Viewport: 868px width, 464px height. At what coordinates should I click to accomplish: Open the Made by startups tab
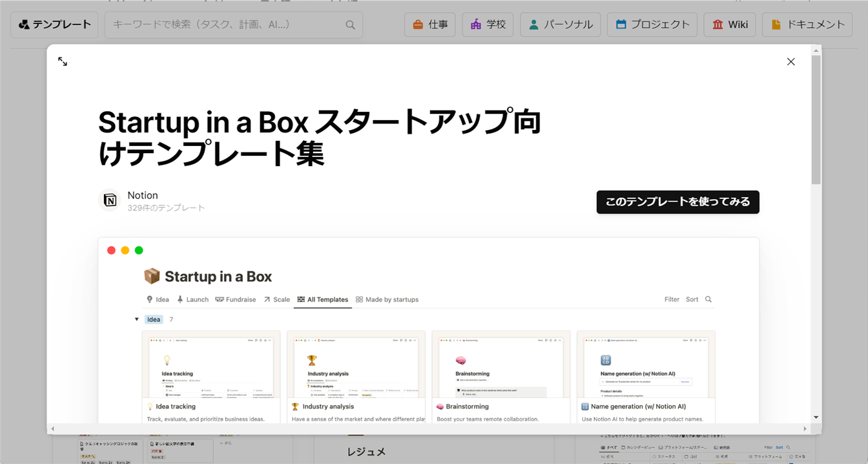click(x=386, y=299)
